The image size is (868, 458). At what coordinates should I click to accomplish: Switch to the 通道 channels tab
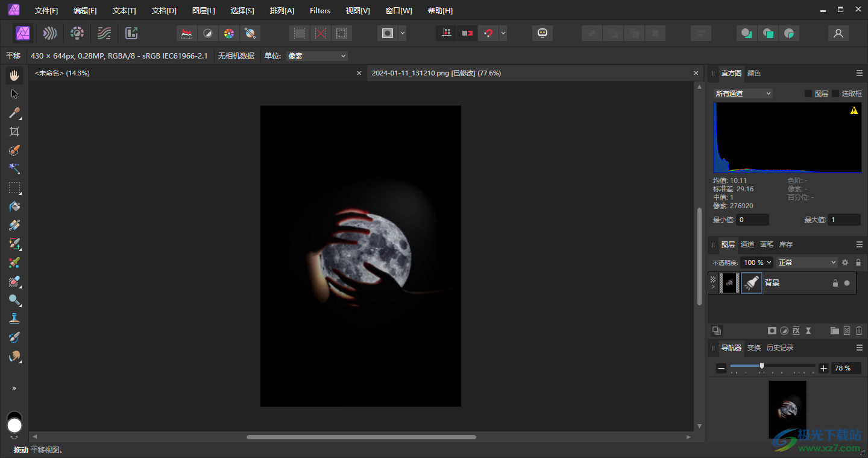(747, 244)
